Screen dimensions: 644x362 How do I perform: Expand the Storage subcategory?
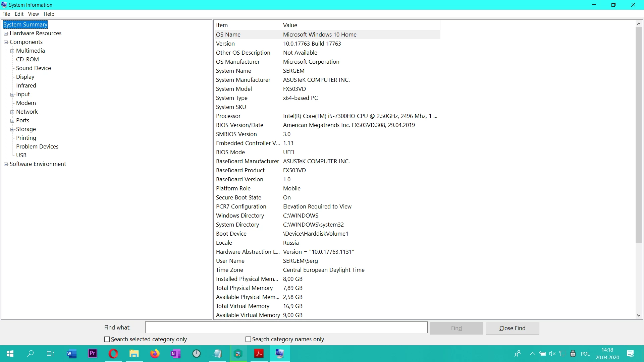click(x=12, y=129)
